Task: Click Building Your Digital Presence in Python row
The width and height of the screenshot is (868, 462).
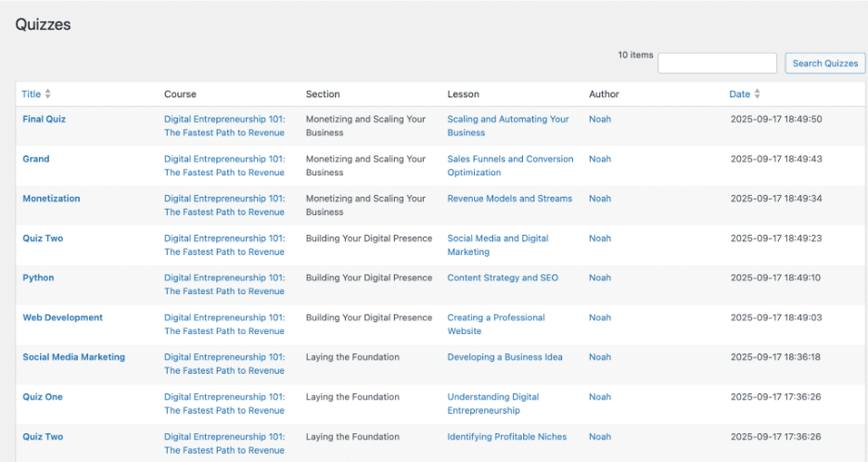Action: tap(369, 277)
